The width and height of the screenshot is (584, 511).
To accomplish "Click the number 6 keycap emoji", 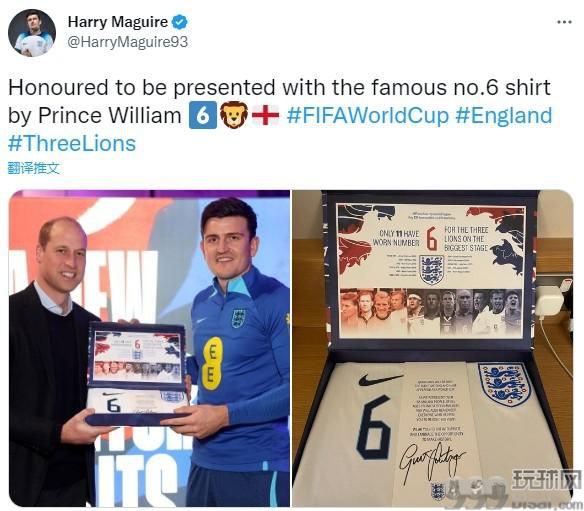I will [203, 115].
